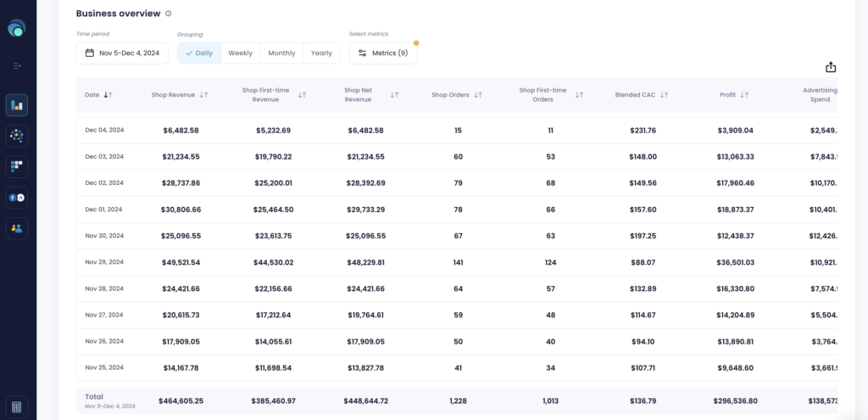Open the Facebook and Google ads sidebar icon
Viewport: 868px width, 420px height.
point(17,197)
